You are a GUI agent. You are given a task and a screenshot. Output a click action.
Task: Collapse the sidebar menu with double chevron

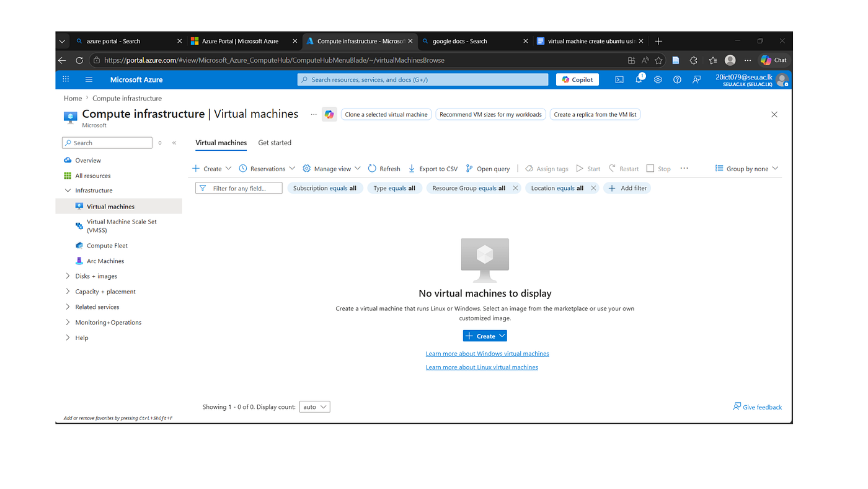(x=174, y=143)
